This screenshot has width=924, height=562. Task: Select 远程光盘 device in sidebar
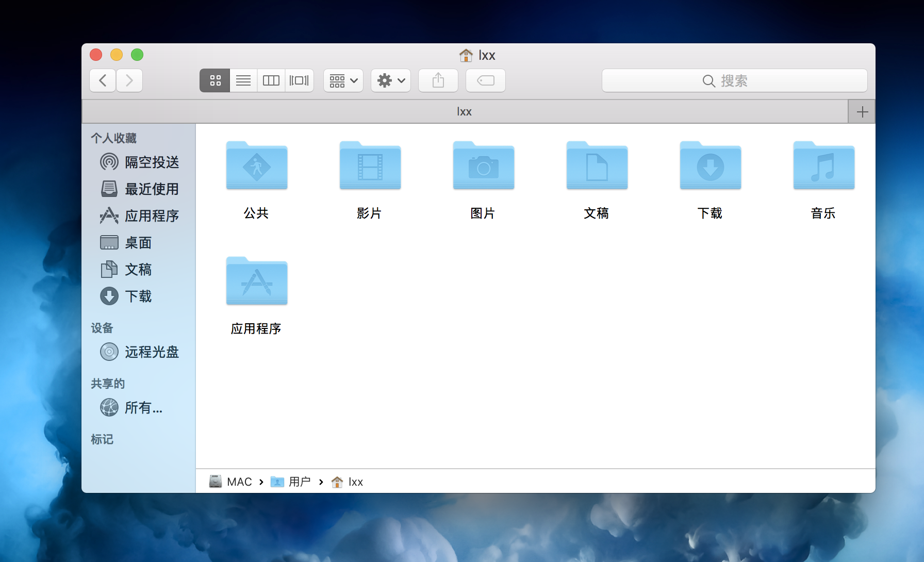pos(139,352)
